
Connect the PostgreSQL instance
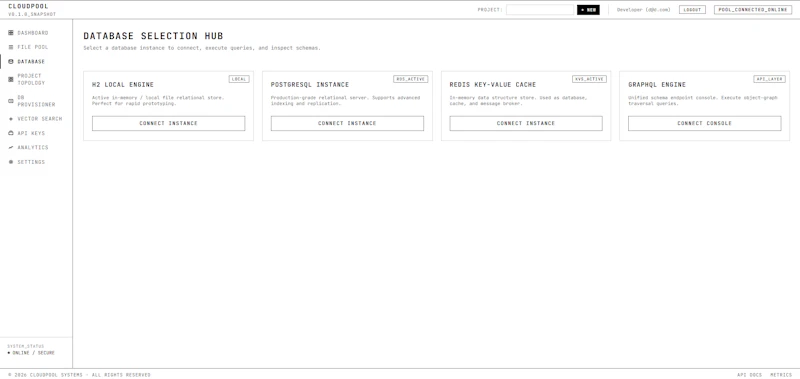click(x=347, y=123)
